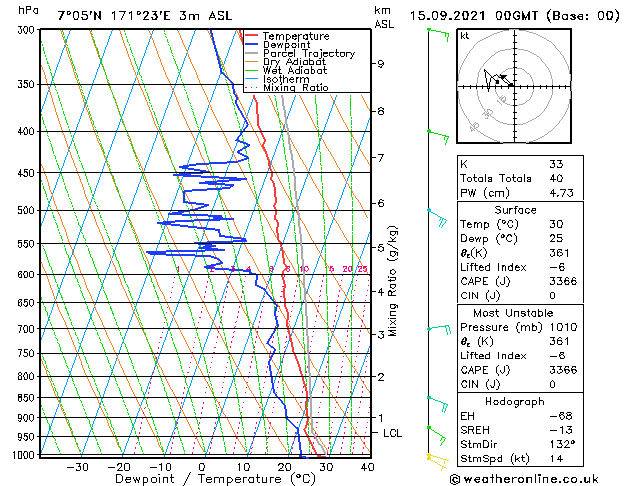
Task: Click the Most Unstable section header
Action: (513, 313)
